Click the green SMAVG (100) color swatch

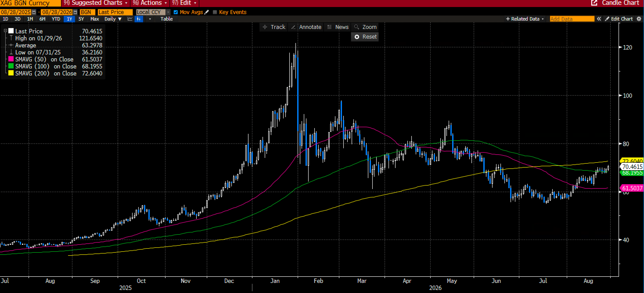tap(11, 66)
